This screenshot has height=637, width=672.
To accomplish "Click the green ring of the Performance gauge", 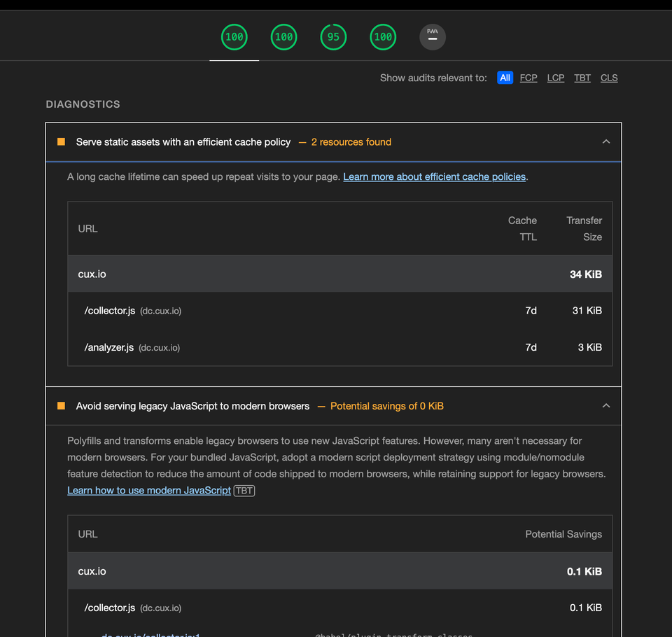I will coord(233,24).
